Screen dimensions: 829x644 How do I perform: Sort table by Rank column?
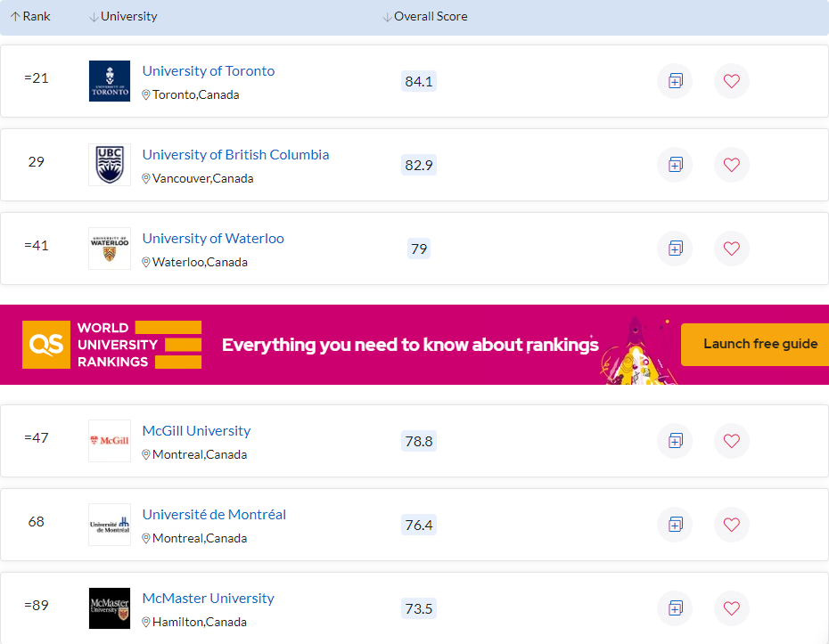(31, 17)
